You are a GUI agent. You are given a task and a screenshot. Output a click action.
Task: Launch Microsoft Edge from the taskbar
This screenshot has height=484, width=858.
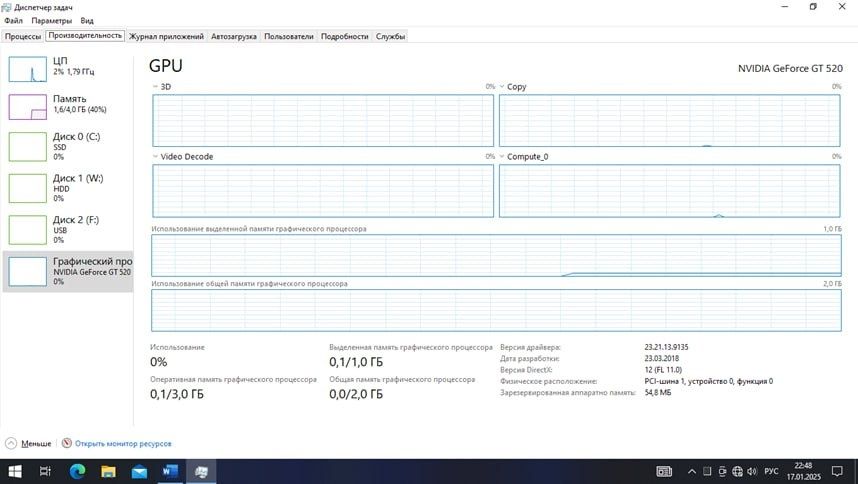coord(77,471)
